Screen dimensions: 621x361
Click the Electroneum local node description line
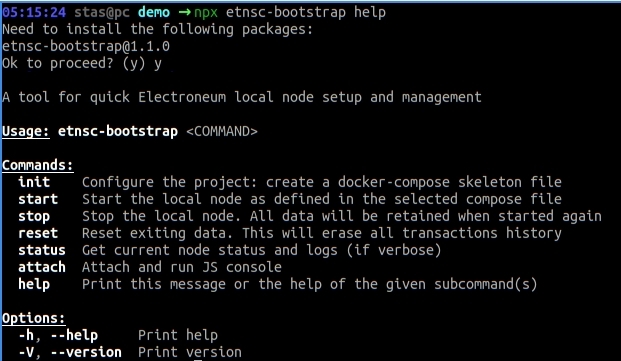pos(242,97)
